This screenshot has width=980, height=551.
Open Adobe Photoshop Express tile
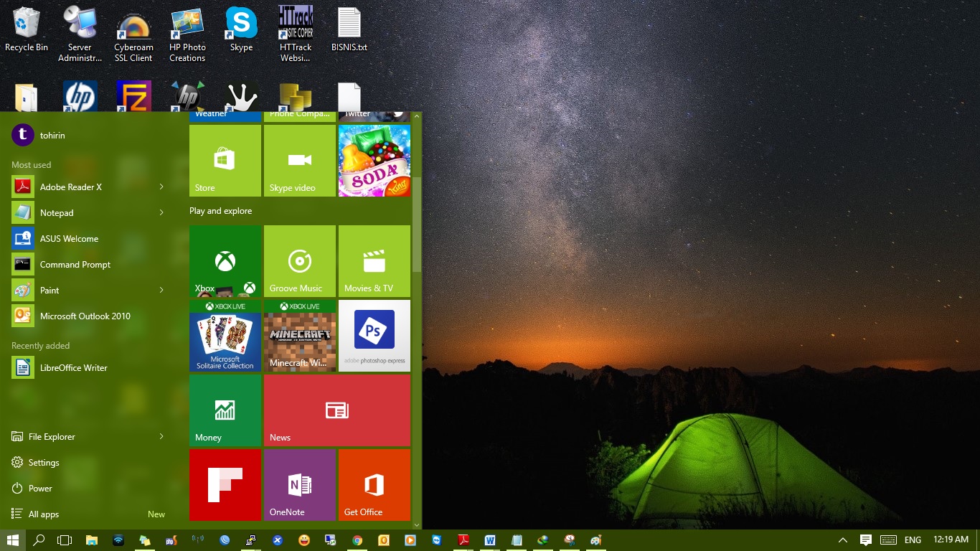[x=374, y=336]
